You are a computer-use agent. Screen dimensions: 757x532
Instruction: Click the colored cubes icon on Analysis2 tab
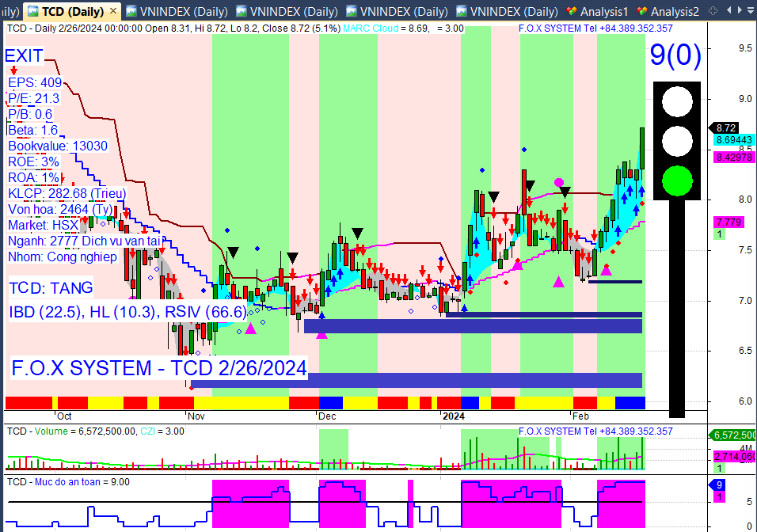tap(642, 10)
